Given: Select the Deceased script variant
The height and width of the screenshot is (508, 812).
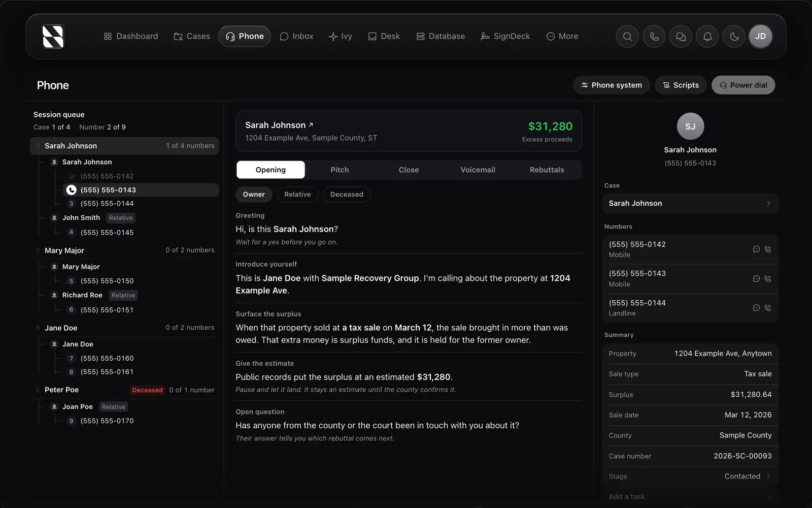Looking at the screenshot, I should click(x=347, y=195).
